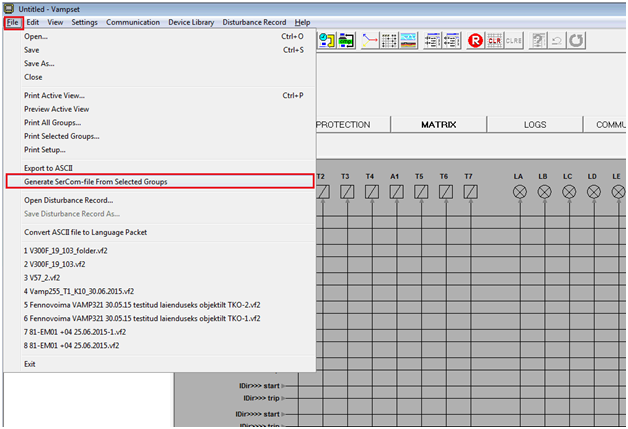
Task: Open the Settings menu
Action: click(x=85, y=22)
